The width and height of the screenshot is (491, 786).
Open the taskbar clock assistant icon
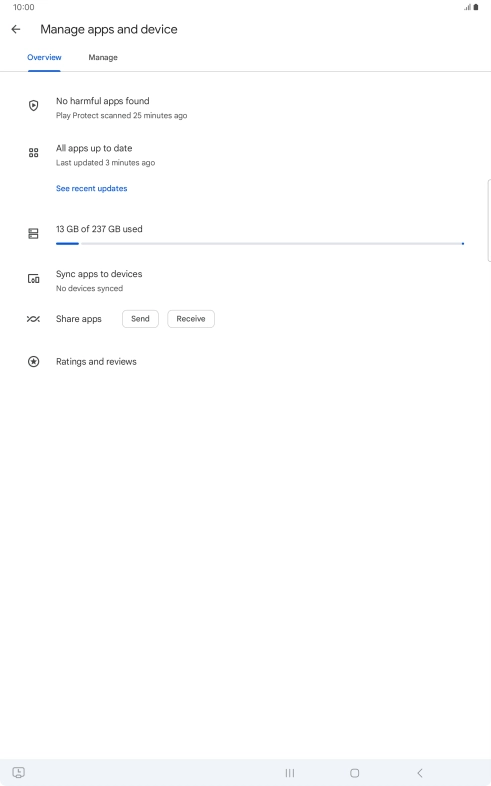(x=19, y=772)
